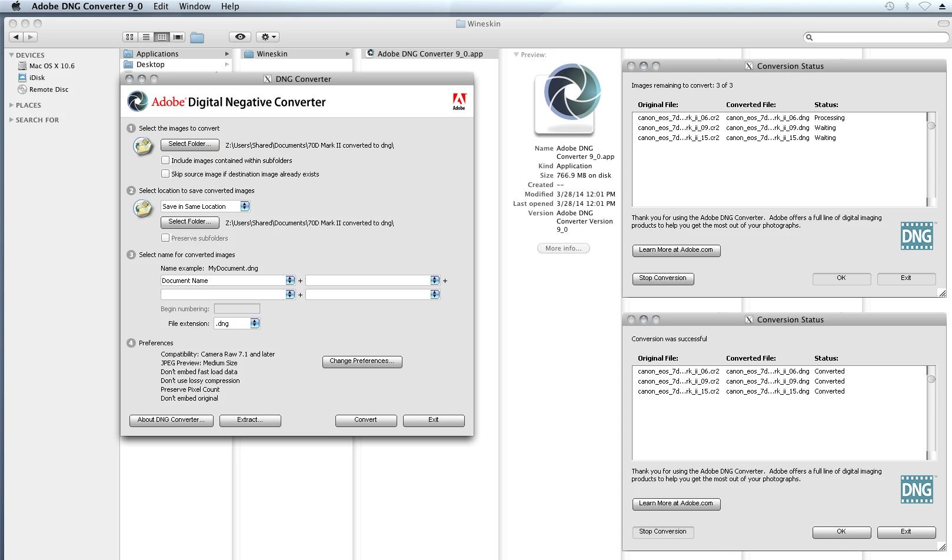The image size is (952, 560).
Task: Expand the SEARCH FOR sidebar section
Action: click(x=11, y=119)
